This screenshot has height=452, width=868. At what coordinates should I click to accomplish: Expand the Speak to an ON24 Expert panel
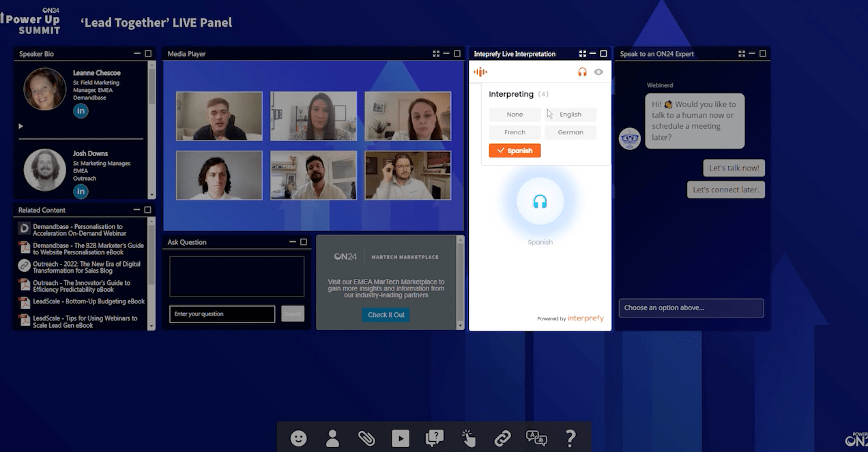point(763,53)
